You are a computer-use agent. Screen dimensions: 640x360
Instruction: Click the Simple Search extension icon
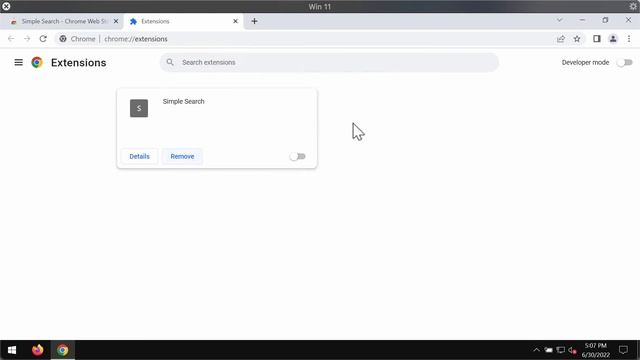click(139, 108)
